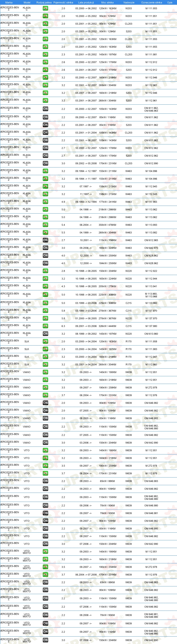Click ON icon in the OM 612.965 row
Viewport: 177px width, 644px height.
pyautogui.click(x=45, y=240)
